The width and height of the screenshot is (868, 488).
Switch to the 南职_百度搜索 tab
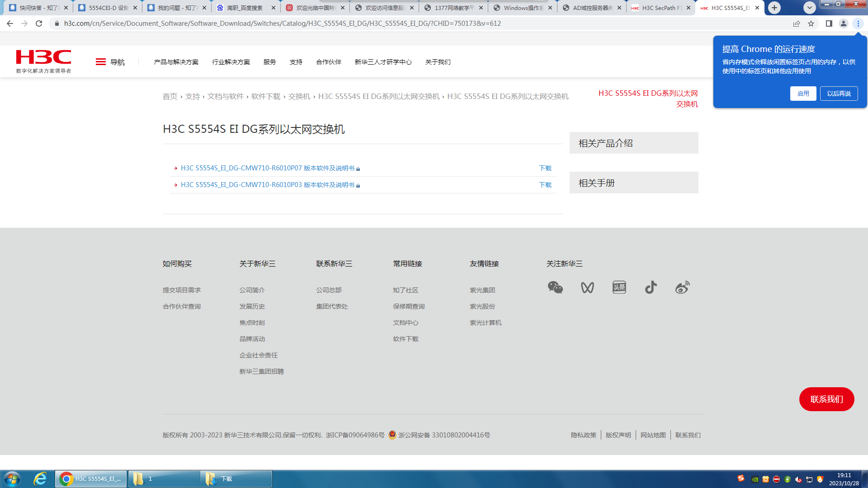click(245, 8)
